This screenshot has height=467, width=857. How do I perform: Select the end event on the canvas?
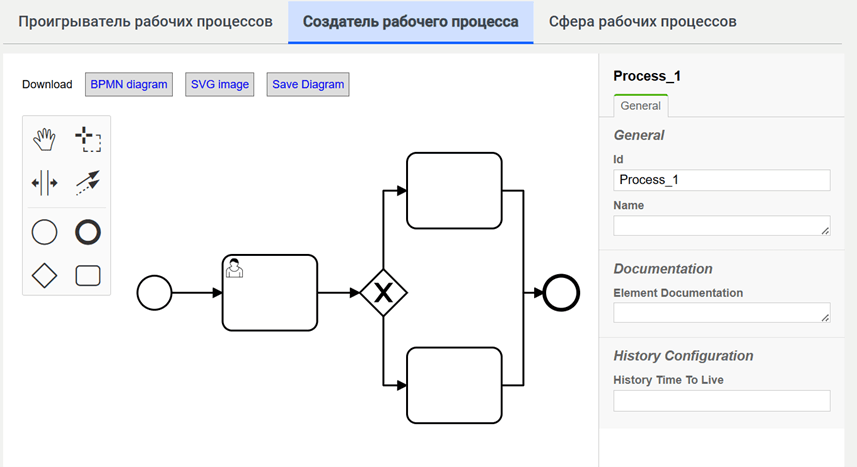tap(561, 293)
